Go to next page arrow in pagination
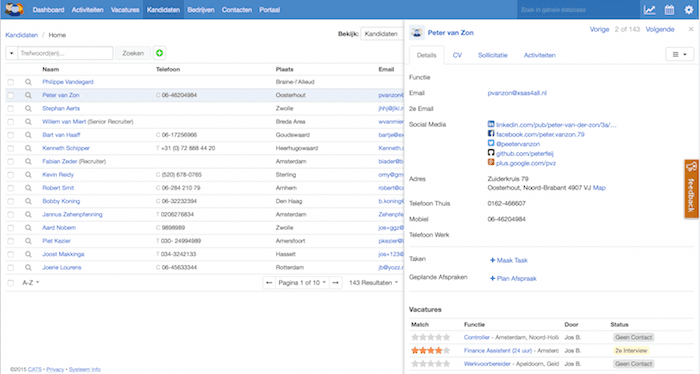700x374 pixels. pos(336,283)
